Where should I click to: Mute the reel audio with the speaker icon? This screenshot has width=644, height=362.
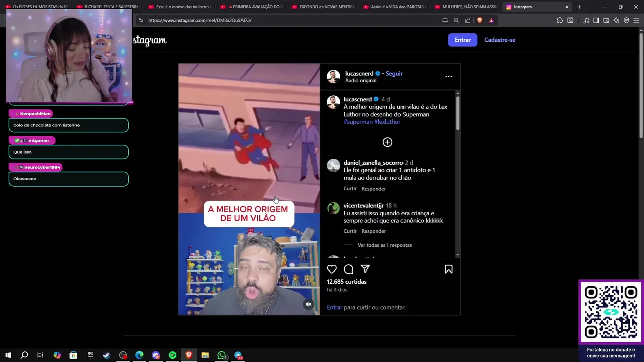[x=308, y=304]
